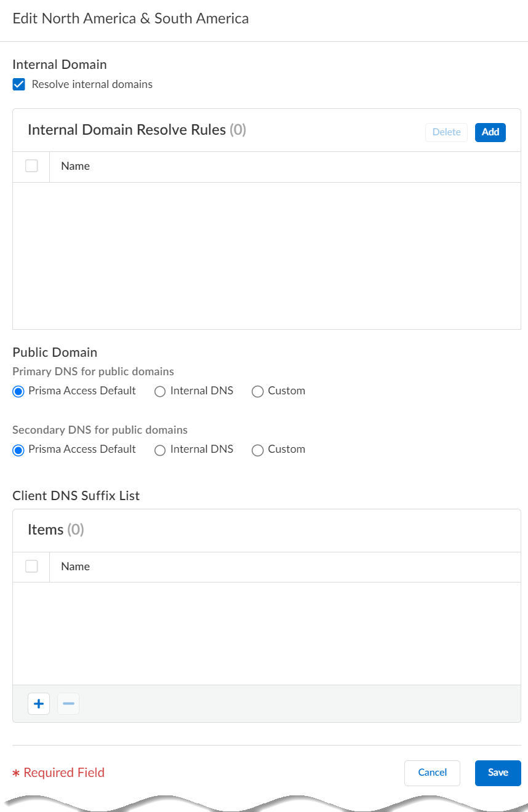Select Internal DNS for Secondary DNS
This screenshot has width=528, height=812.
coord(160,450)
